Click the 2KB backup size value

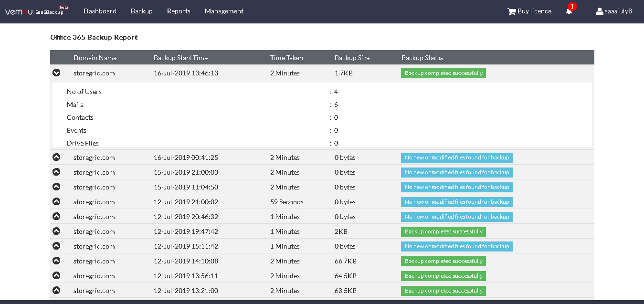point(341,231)
